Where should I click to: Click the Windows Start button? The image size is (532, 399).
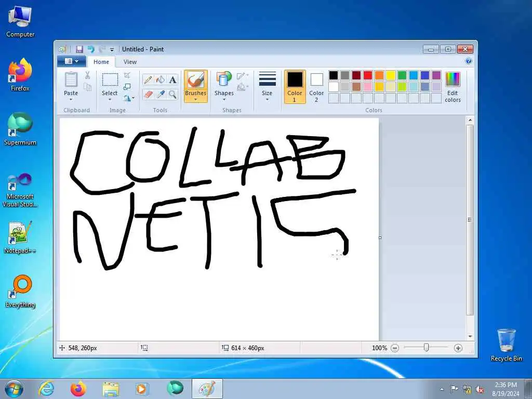tap(14, 389)
